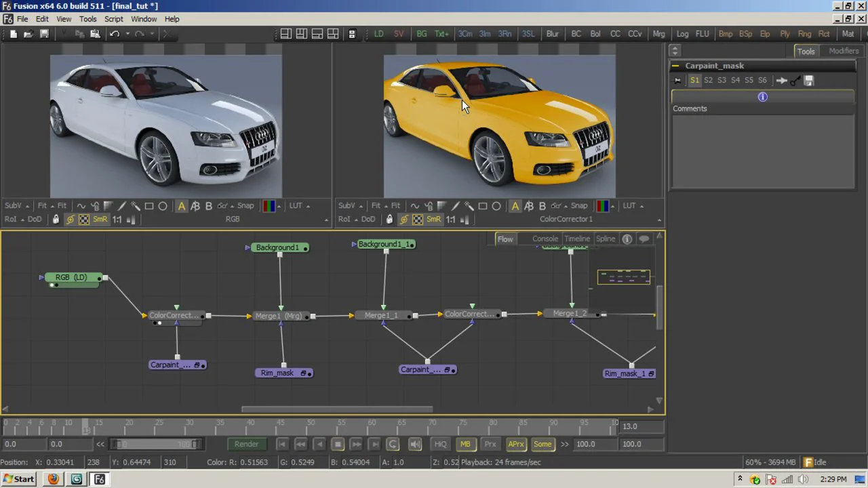Click the Windows Start button
The image size is (868, 488).
pyautogui.click(x=18, y=479)
